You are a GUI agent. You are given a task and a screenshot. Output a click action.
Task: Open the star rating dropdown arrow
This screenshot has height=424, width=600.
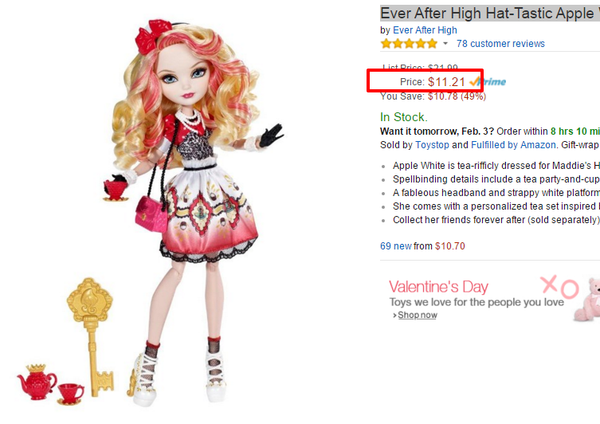[445, 44]
